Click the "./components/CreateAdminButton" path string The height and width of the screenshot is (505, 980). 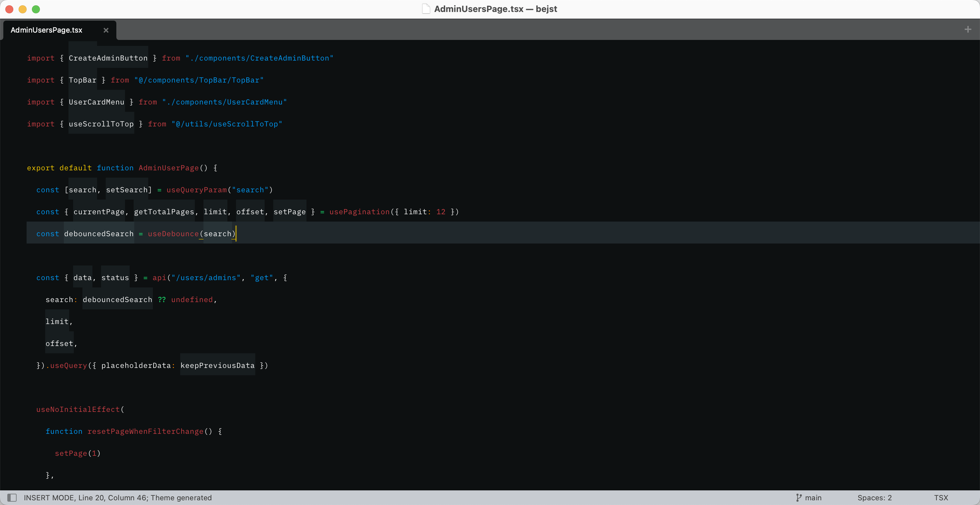pyautogui.click(x=259, y=58)
